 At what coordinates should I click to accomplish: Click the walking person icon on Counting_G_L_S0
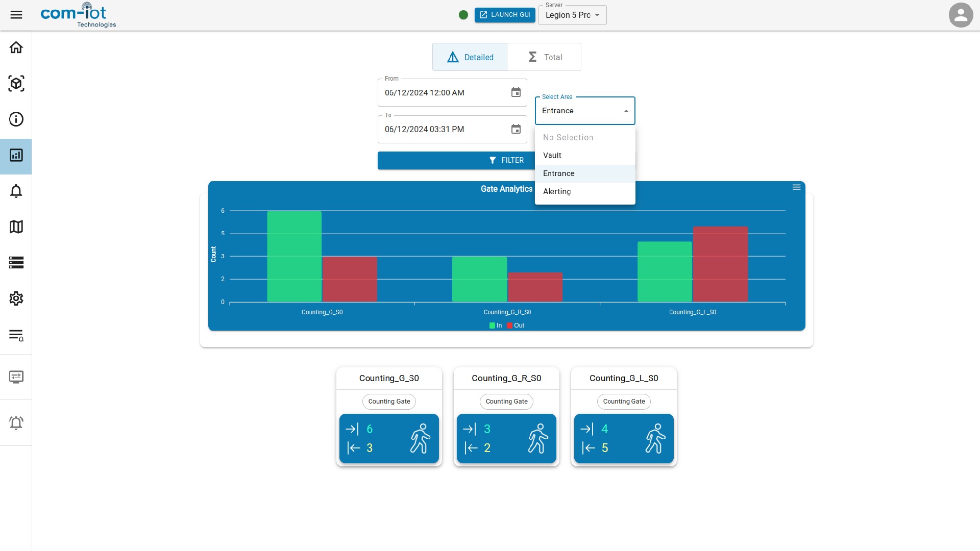(x=655, y=438)
